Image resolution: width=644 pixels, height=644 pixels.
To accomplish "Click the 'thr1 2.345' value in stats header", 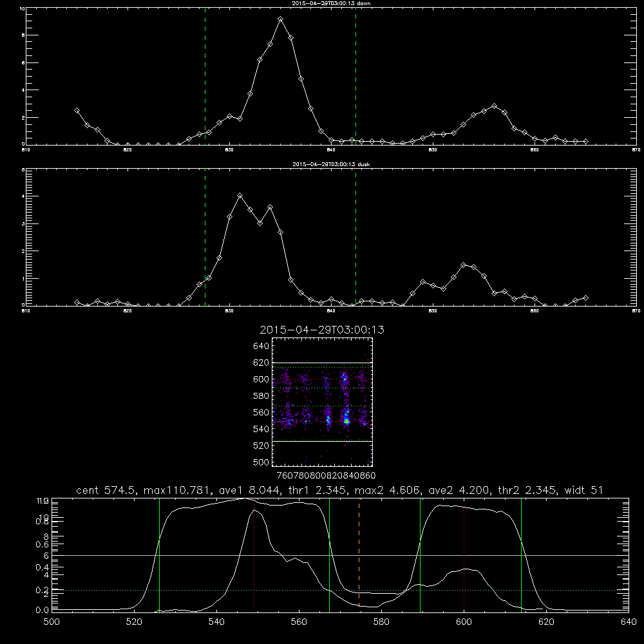I will [x=317, y=490].
